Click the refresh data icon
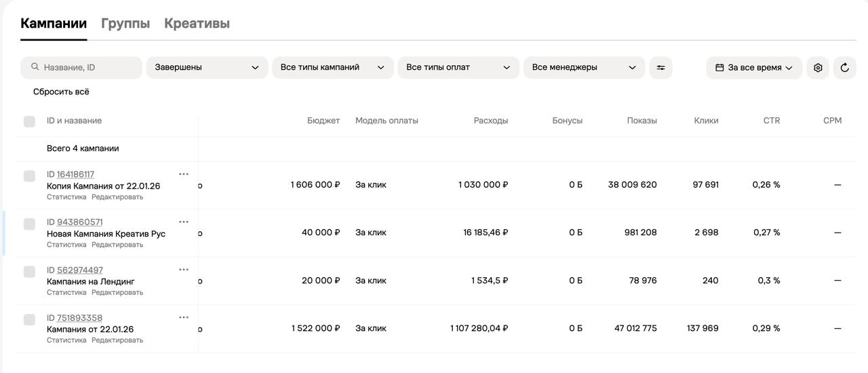The image size is (868, 373). pyautogui.click(x=845, y=68)
